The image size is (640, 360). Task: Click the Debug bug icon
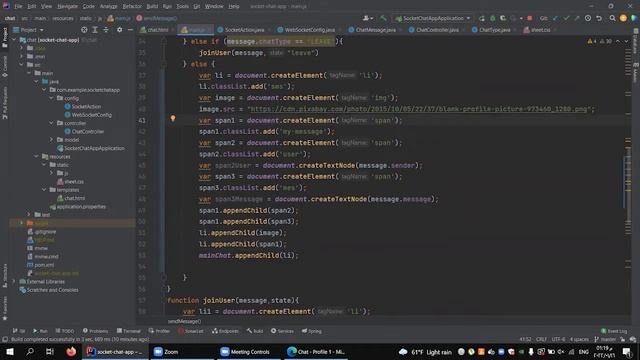click(x=493, y=18)
